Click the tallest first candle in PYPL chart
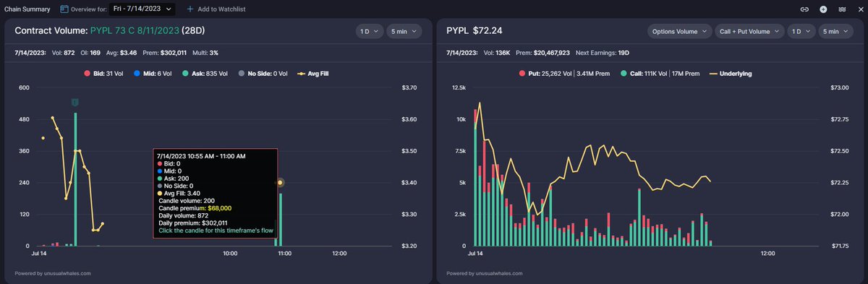The width and height of the screenshot is (868, 284). click(x=475, y=178)
